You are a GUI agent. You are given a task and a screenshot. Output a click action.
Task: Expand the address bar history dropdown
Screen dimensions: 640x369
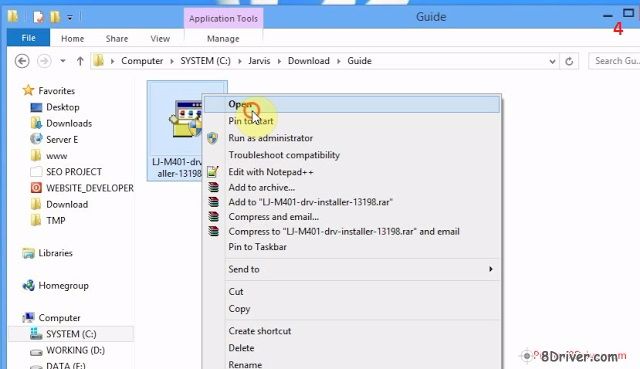click(x=552, y=61)
